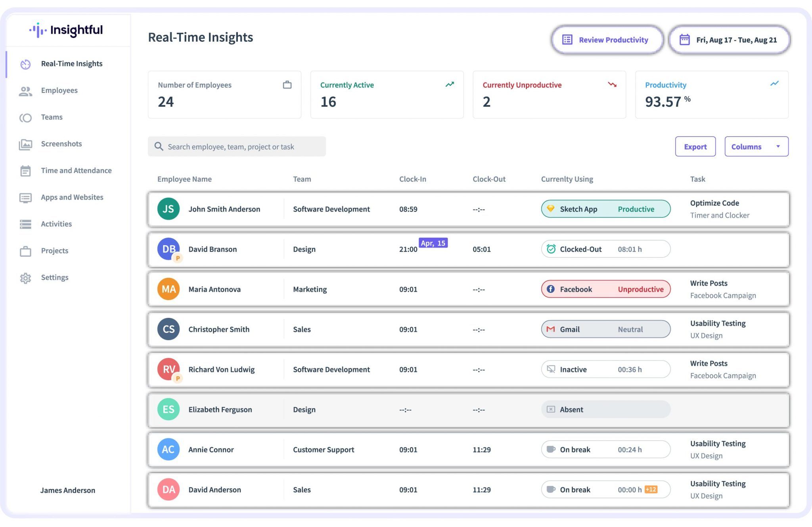Screen dimensions: 812x527
Task: Open the Insightful logo home link
Action: 65,30
